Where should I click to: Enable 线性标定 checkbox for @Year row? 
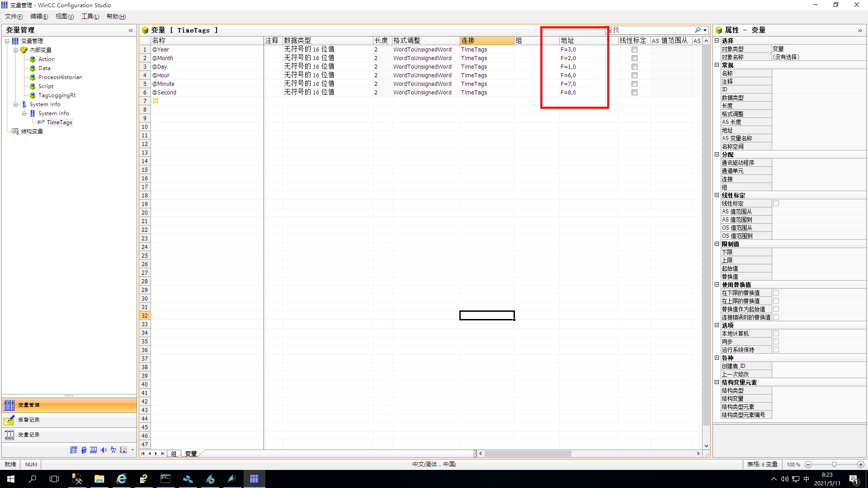pyautogui.click(x=634, y=50)
